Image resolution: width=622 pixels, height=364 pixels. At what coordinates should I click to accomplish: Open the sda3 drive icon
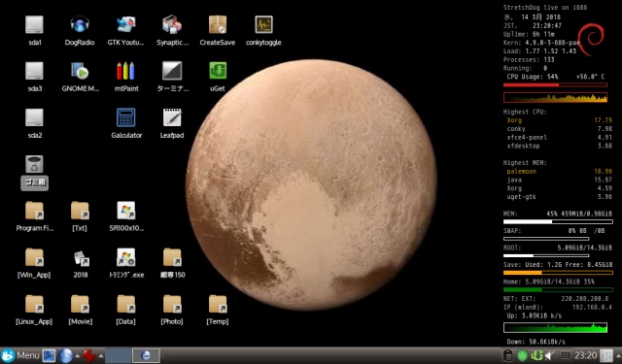(35, 71)
